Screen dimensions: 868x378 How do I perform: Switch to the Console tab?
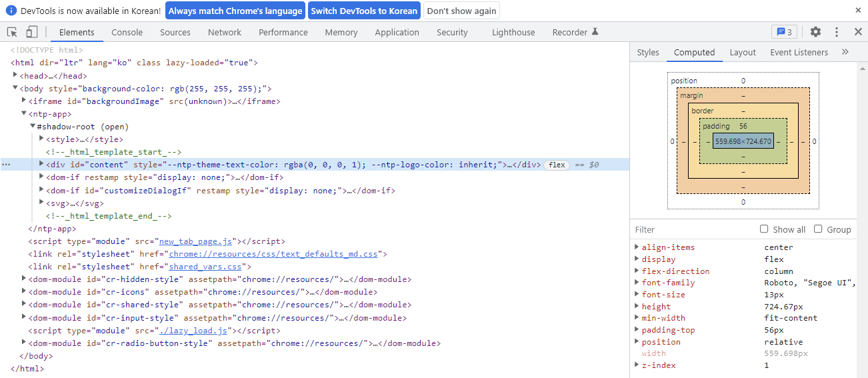(x=127, y=32)
